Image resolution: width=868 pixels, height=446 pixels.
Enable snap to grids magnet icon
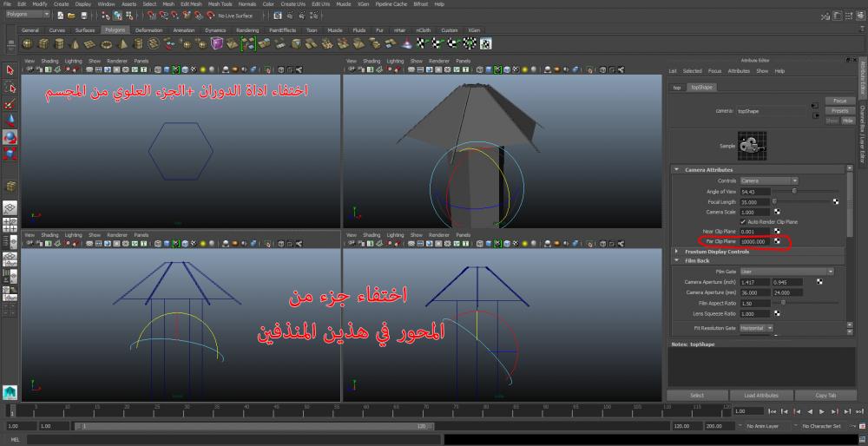[152, 15]
